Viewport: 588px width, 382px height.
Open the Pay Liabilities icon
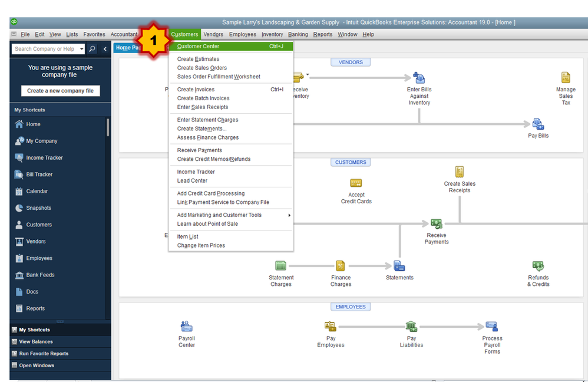point(411,326)
